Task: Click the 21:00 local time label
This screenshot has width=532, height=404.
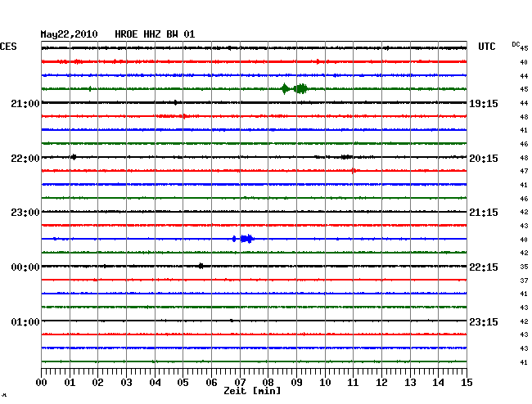Action: pos(25,103)
